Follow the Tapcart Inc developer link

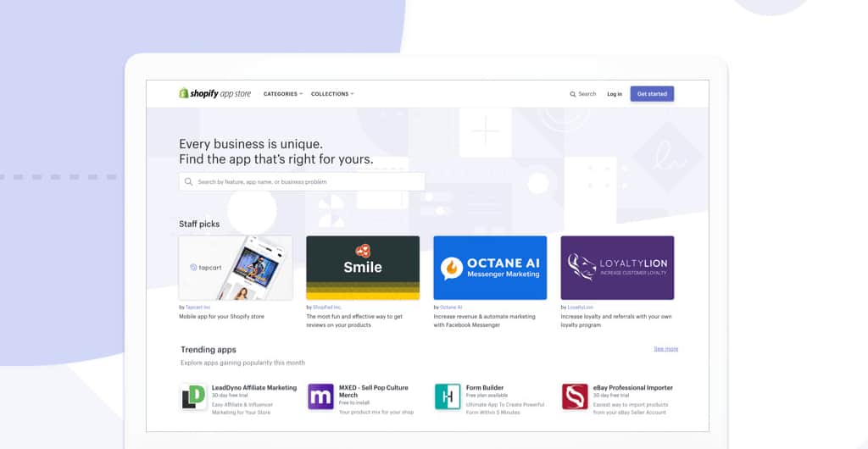[x=198, y=307]
